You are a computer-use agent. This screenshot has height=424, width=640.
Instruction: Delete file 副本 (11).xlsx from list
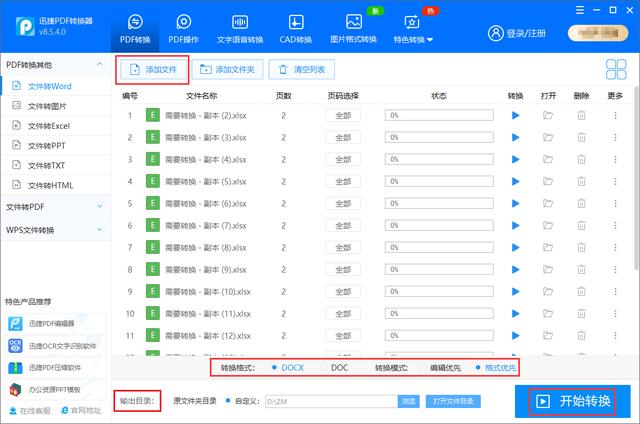pyautogui.click(x=581, y=314)
